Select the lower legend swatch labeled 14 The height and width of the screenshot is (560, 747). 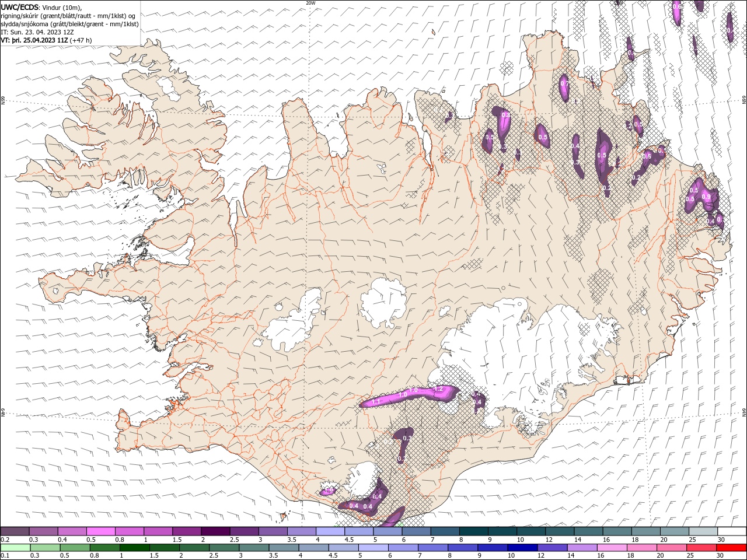[582, 548]
